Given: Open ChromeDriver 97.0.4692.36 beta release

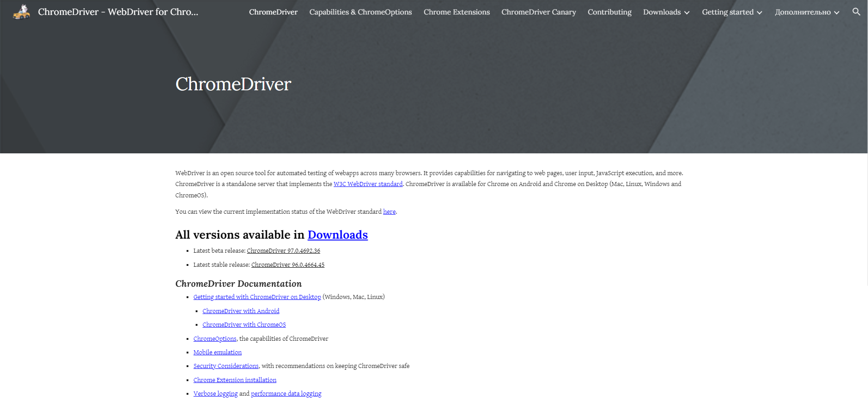Looking at the screenshot, I should 283,251.
